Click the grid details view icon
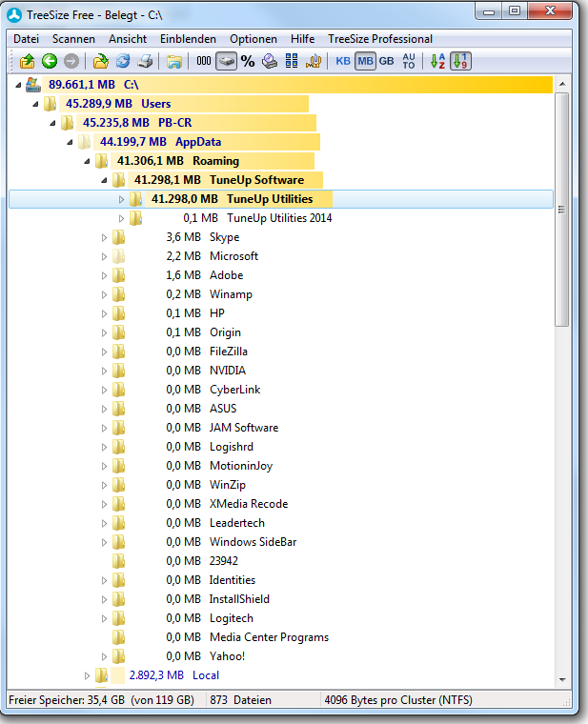This screenshot has height=724, width=588. (x=292, y=61)
